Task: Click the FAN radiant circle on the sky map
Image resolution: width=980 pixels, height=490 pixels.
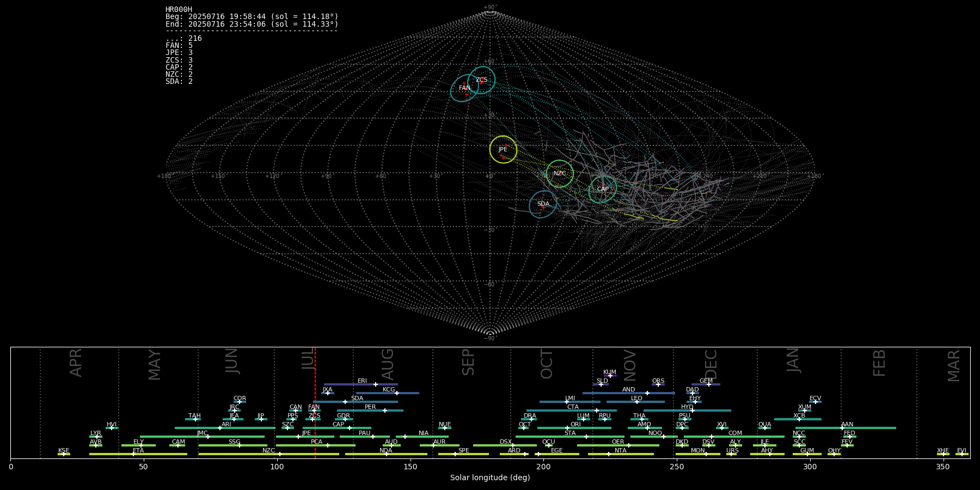Action: click(x=464, y=88)
